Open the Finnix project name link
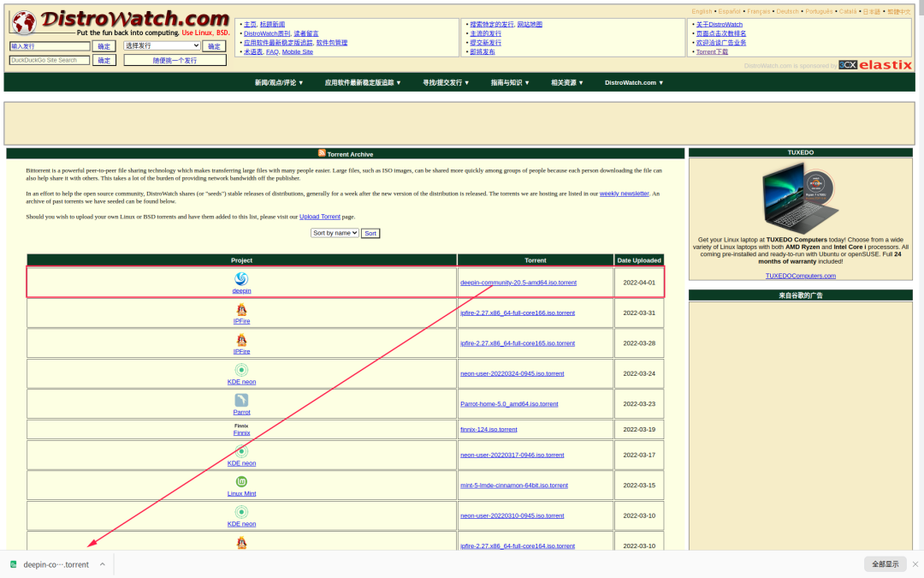Viewport: 924px width, 578px height. (x=241, y=432)
